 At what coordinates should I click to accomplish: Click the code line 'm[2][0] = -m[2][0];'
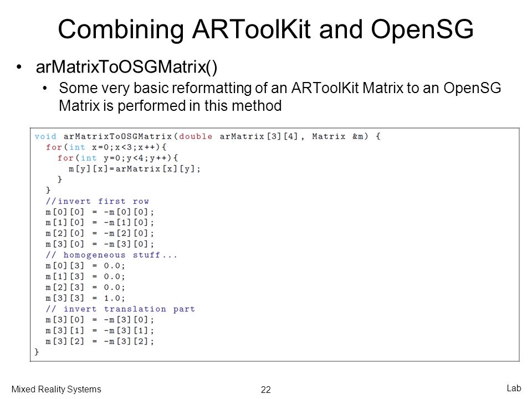pyautogui.click(x=100, y=233)
